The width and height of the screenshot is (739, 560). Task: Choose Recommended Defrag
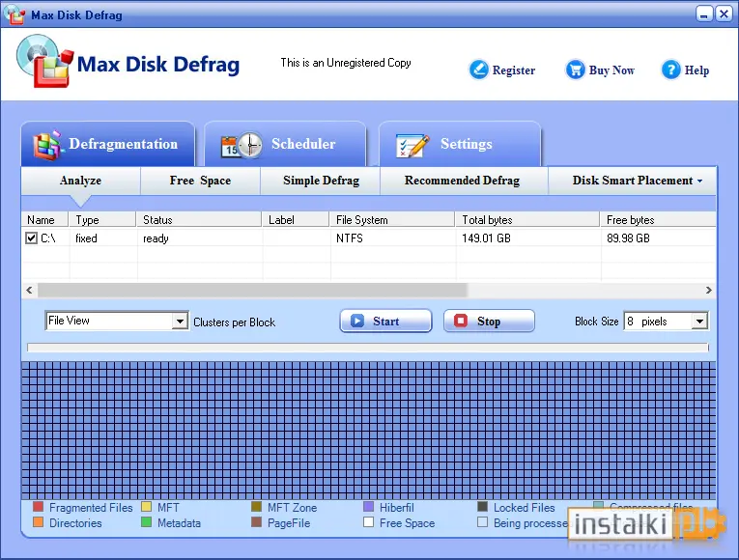click(463, 181)
